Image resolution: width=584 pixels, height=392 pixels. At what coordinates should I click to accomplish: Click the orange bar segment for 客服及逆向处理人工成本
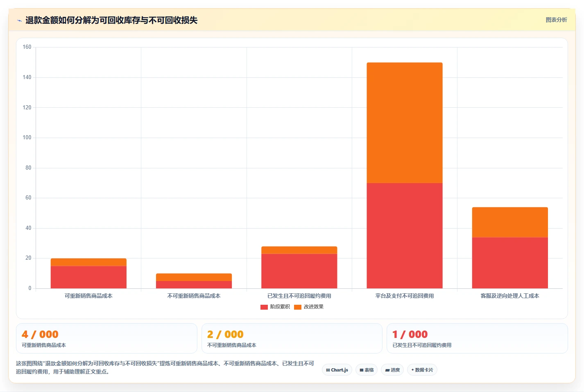pos(510,222)
